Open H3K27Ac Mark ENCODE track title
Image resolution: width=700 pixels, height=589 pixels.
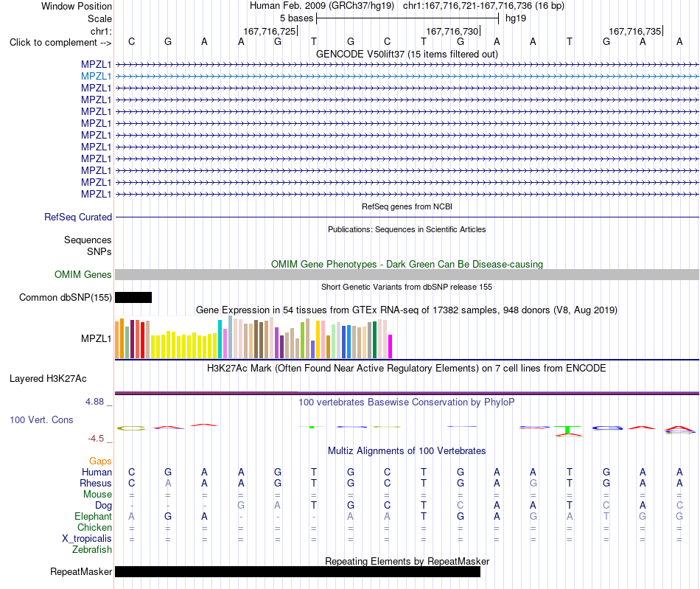coord(407,369)
